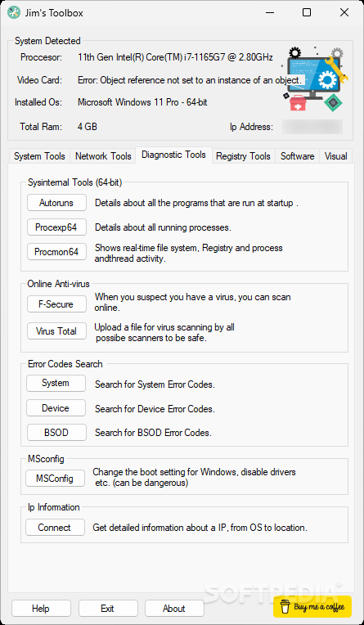Click 'When you suspect you have a virus' text
Viewport: 364px width, 625px height.
click(x=192, y=302)
